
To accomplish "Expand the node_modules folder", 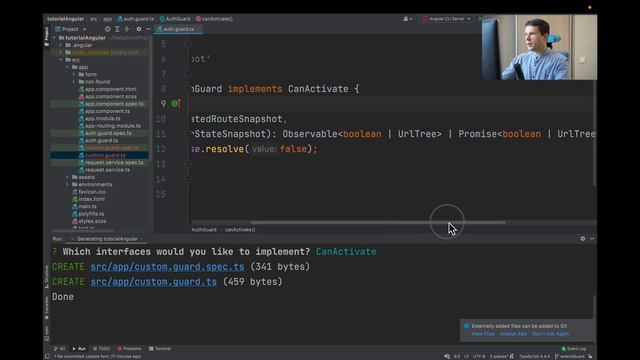I will point(61,52).
